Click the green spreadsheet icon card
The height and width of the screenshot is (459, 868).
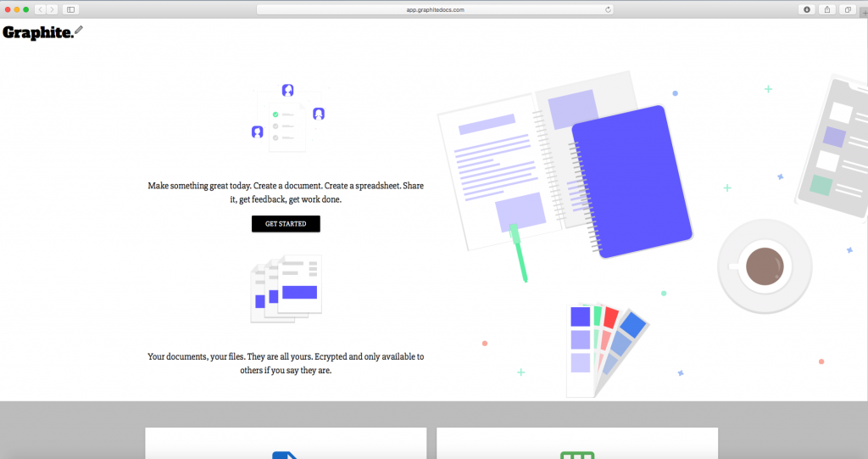point(577,443)
